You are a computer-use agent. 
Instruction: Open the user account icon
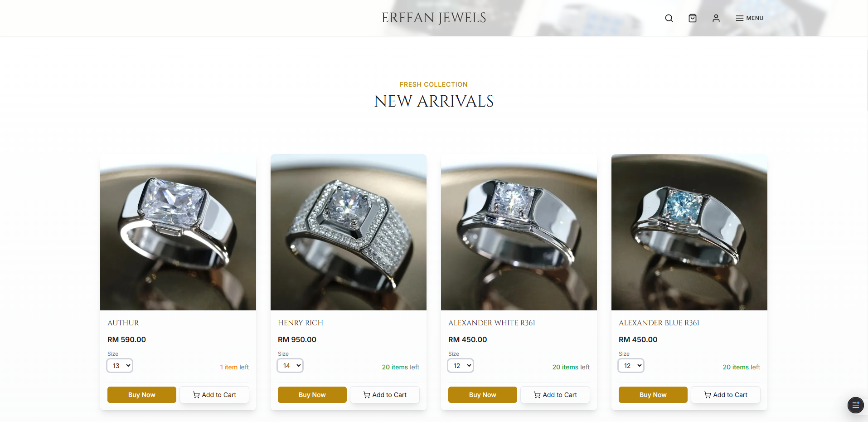coord(716,18)
